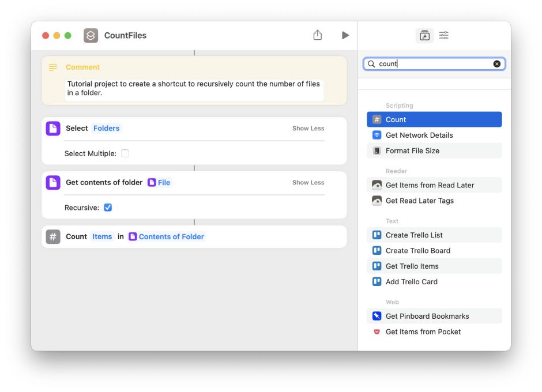
Task: Click in the action search field
Action: click(432, 64)
